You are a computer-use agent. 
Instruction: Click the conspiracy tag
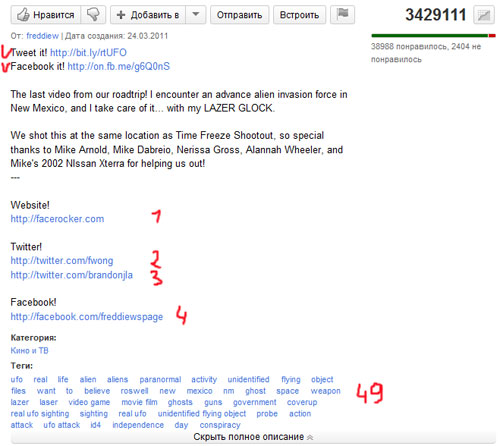tap(220, 425)
